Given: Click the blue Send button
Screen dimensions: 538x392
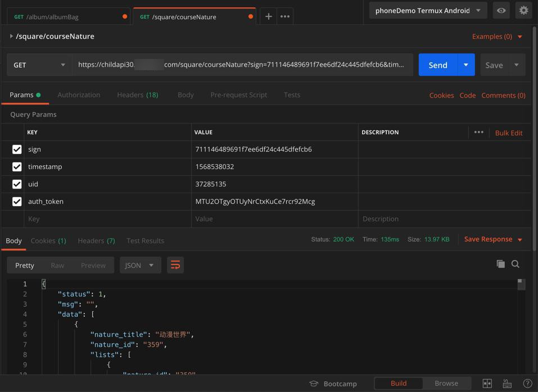Looking at the screenshot, I should (438, 65).
